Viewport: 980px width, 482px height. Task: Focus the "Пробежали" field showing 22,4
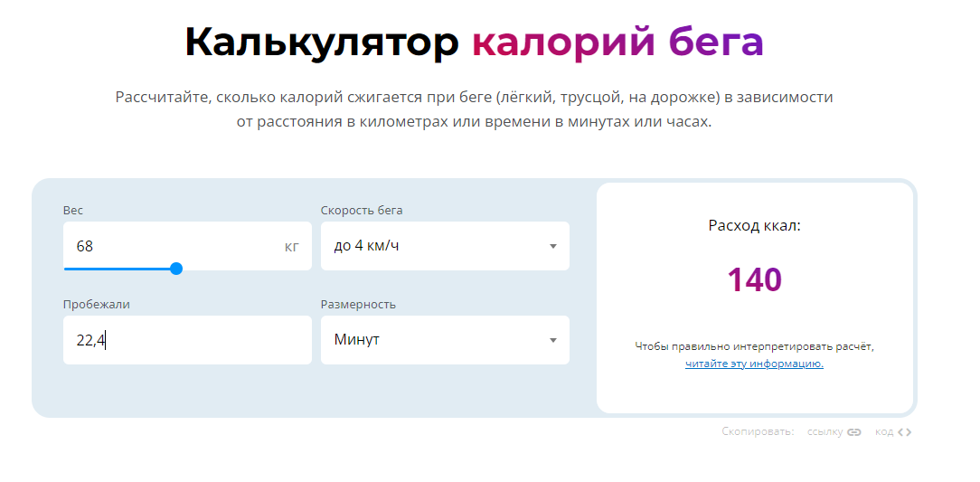click(x=187, y=340)
